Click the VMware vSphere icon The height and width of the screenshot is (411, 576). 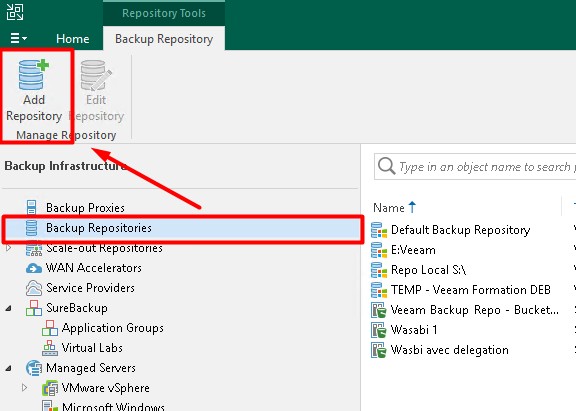pos(50,388)
